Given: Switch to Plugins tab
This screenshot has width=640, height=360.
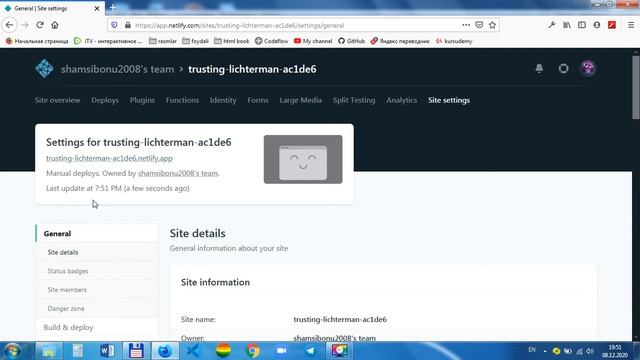Looking at the screenshot, I should (142, 100).
